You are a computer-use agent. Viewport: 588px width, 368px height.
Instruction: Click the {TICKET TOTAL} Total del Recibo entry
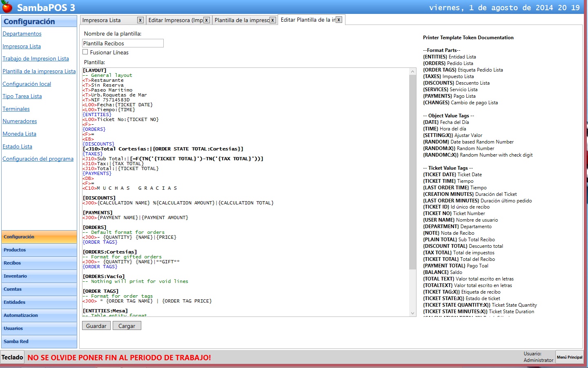coord(459,259)
